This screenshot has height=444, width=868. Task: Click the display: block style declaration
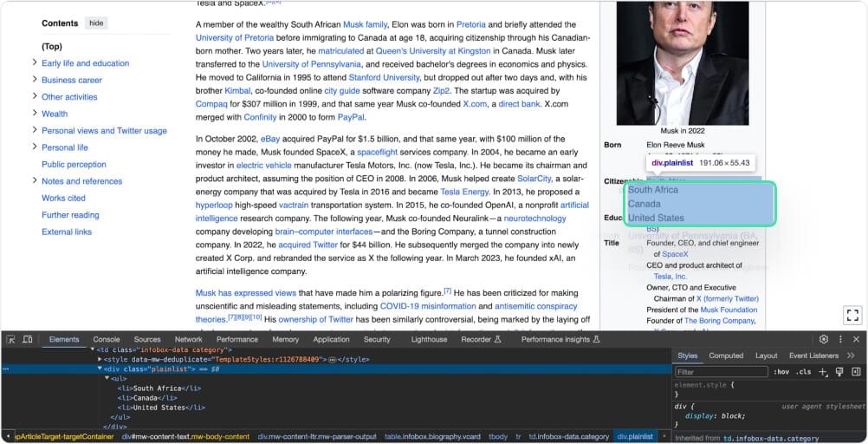(716, 415)
